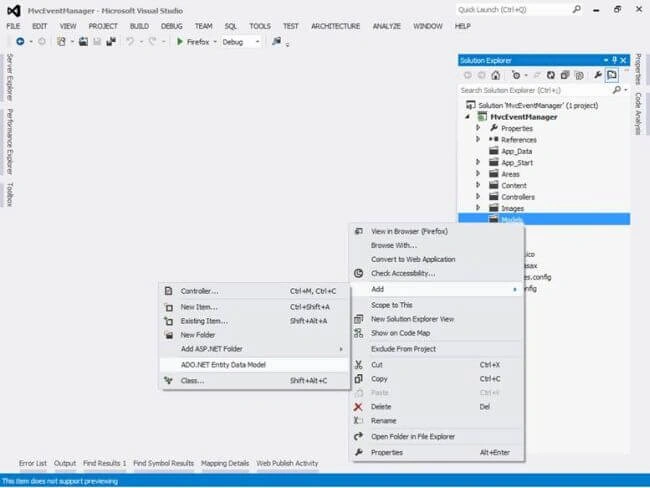The image size is (650, 488).
Task: Toggle the auto-hide pin on Solution Explorer
Action: click(614, 60)
